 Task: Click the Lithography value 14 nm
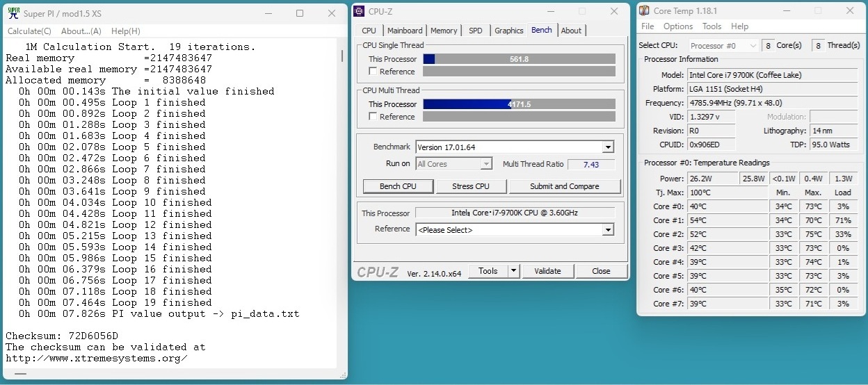point(833,131)
